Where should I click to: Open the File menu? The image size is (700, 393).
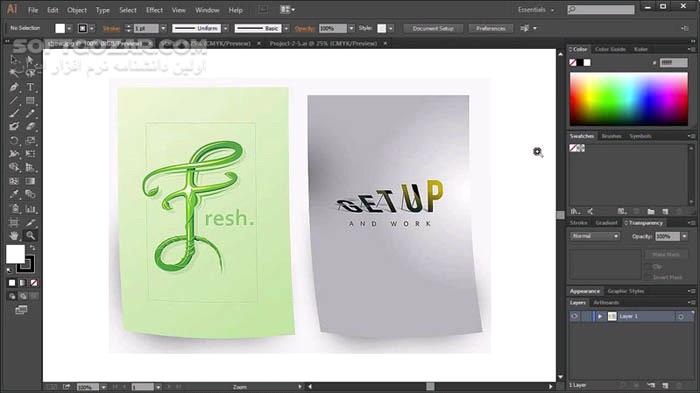pyautogui.click(x=33, y=10)
